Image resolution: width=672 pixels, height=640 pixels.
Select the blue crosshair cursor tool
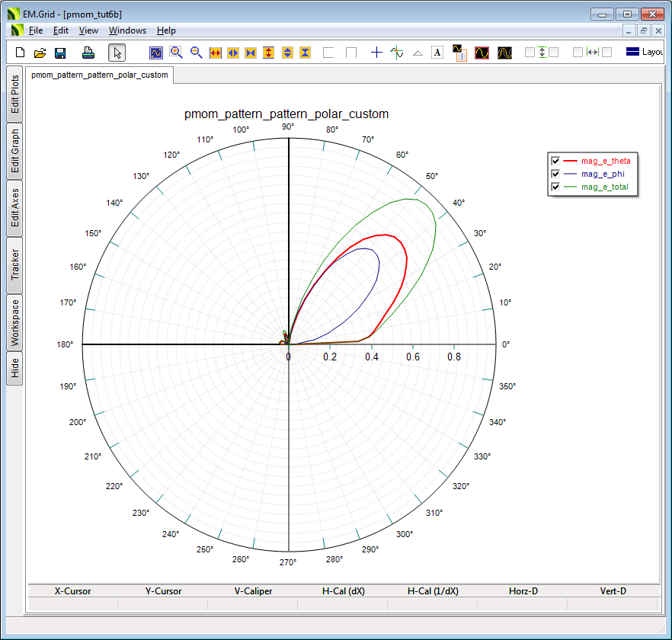(376, 53)
